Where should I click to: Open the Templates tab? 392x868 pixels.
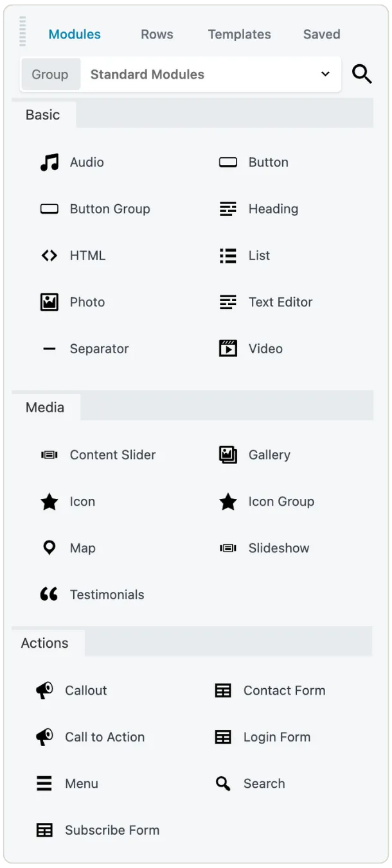coord(239,34)
